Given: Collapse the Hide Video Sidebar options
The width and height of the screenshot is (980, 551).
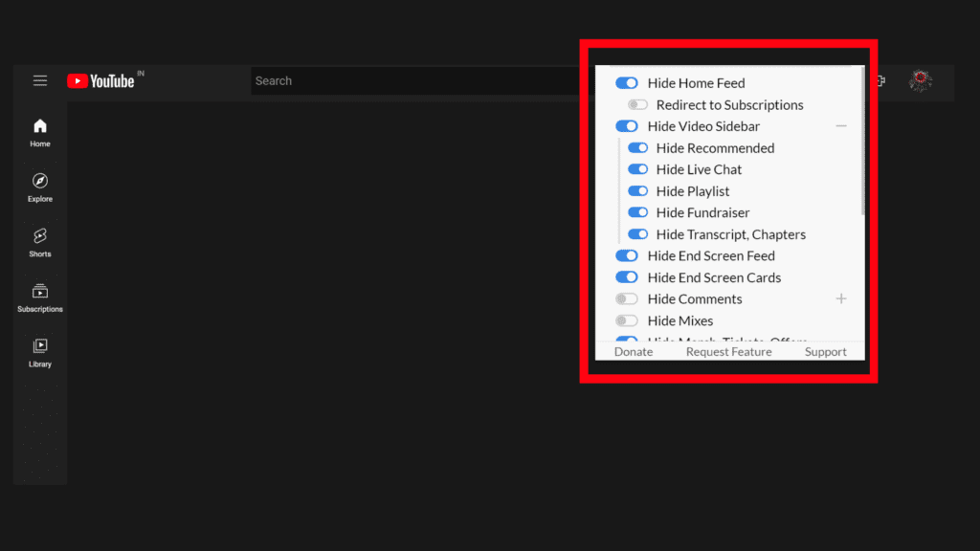Looking at the screenshot, I should [x=841, y=125].
